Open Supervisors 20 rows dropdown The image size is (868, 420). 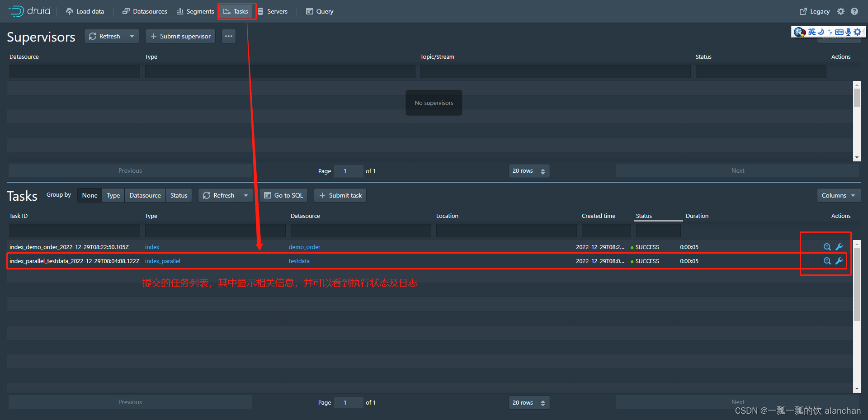pyautogui.click(x=529, y=171)
